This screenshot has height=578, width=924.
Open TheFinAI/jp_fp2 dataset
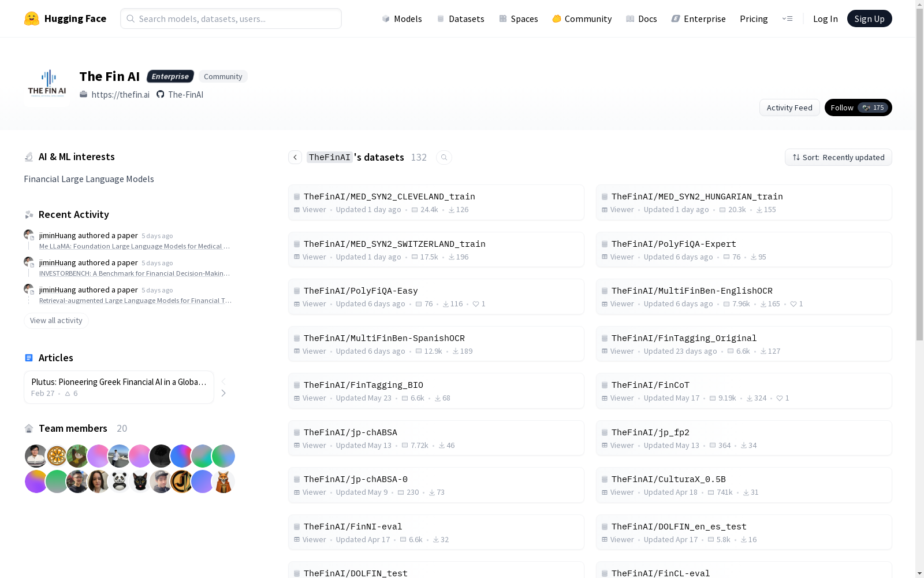(744, 438)
